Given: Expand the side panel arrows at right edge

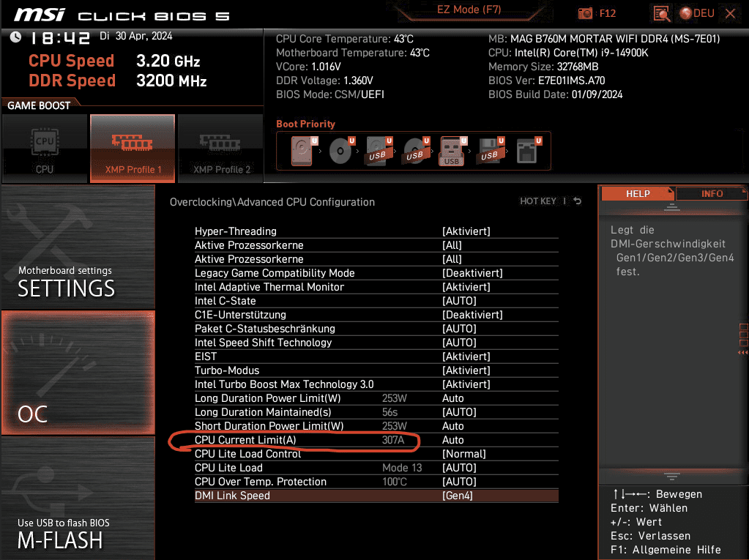Looking at the screenshot, I should pyautogui.click(x=743, y=352).
